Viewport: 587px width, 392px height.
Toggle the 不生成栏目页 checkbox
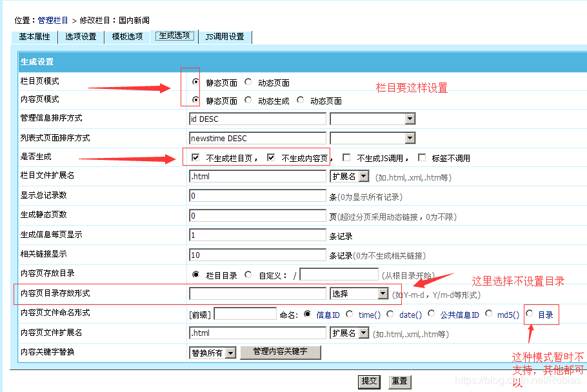(x=195, y=157)
